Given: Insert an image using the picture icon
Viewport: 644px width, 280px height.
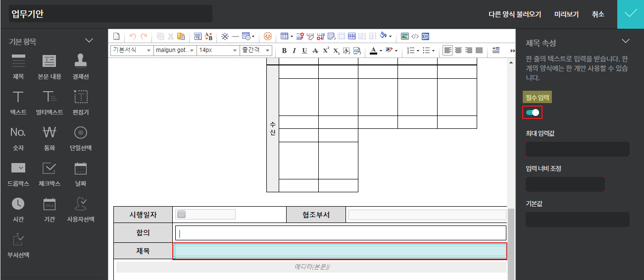Looking at the screenshot, I should [404, 36].
